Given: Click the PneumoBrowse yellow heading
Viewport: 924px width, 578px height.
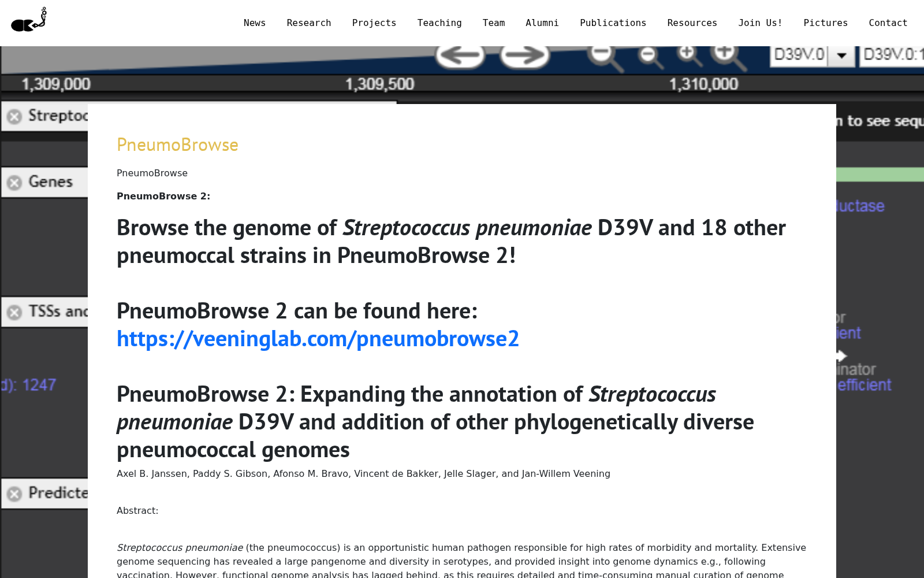Looking at the screenshot, I should click(177, 144).
